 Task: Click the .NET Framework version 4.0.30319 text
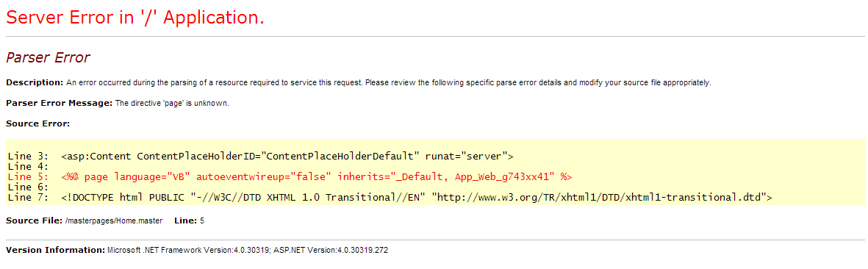188,250
